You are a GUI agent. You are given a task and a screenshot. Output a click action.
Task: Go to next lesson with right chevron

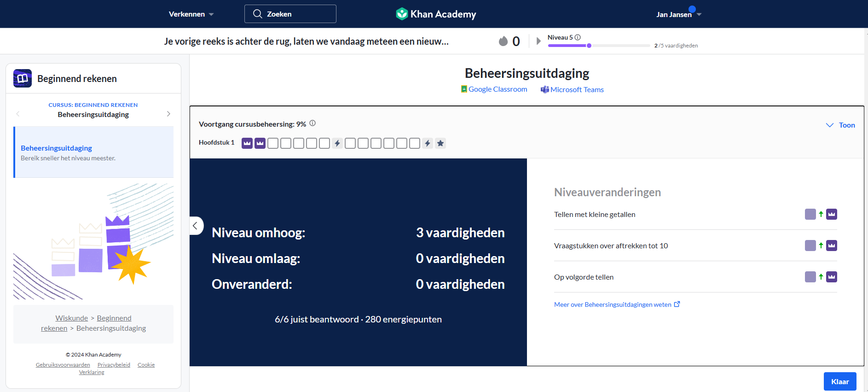point(168,114)
